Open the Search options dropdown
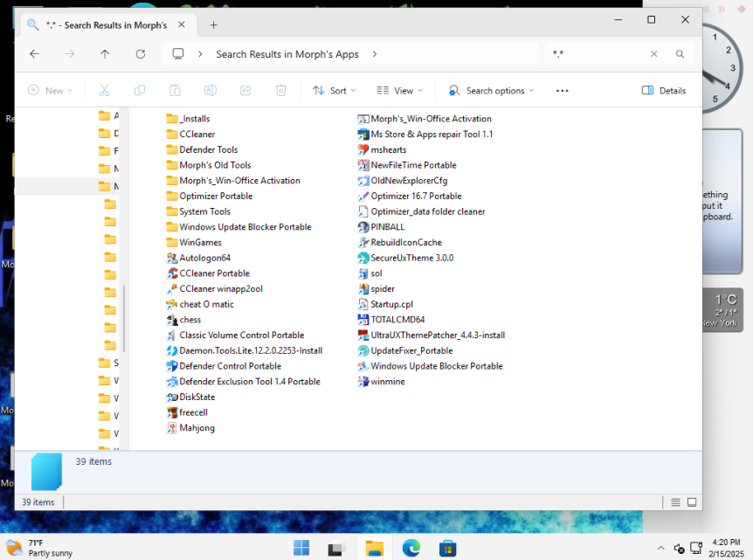753x560 pixels. click(491, 90)
